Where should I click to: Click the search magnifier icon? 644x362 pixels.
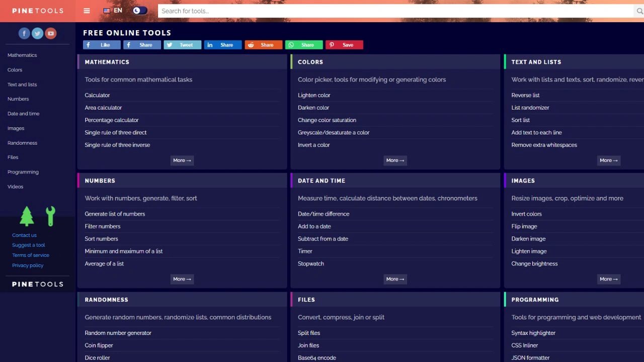pyautogui.click(x=639, y=11)
